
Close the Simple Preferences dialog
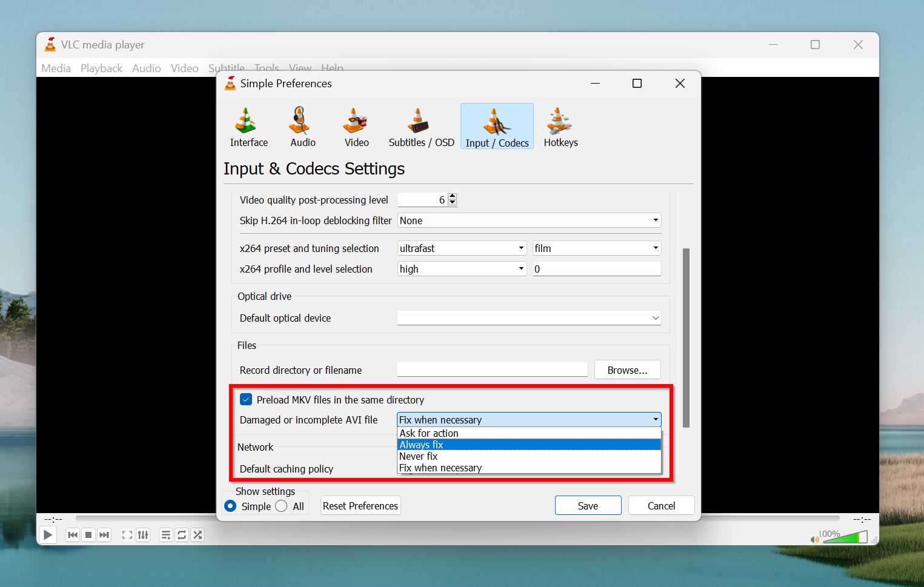680,84
